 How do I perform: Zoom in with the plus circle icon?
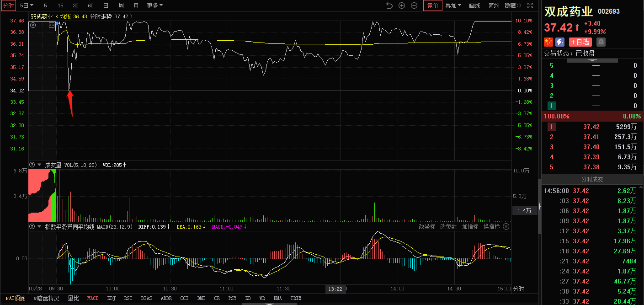pyautogui.click(x=402, y=5)
